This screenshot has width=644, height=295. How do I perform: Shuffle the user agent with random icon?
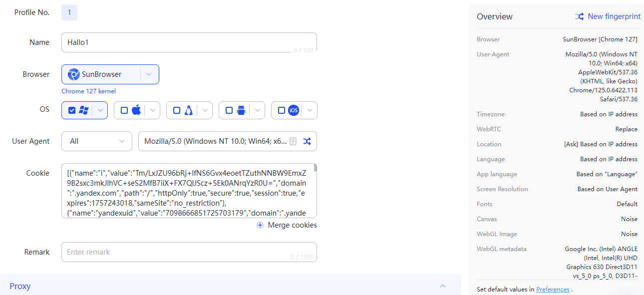point(307,141)
